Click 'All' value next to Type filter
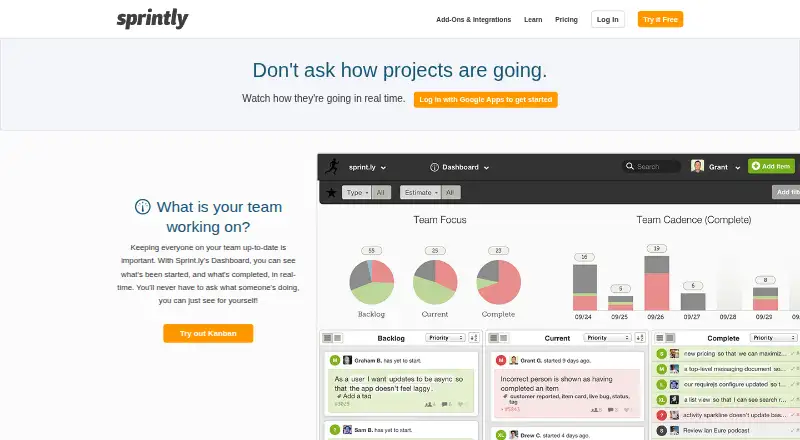Image resolution: width=800 pixels, height=440 pixels. (x=381, y=192)
